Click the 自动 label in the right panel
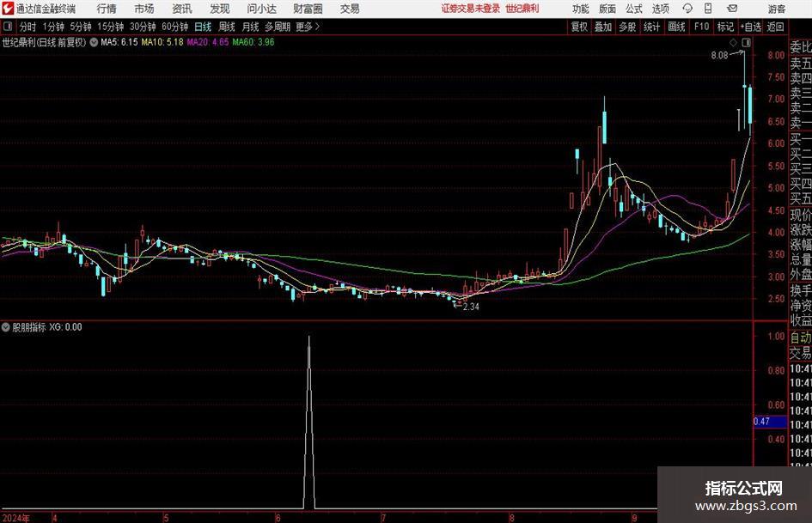 pos(801,338)
